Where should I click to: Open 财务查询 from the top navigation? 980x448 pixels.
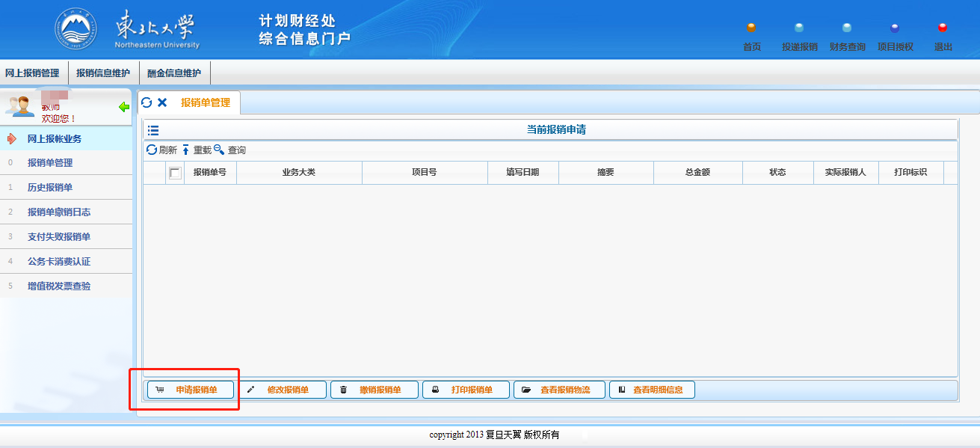tap(847, 46)
